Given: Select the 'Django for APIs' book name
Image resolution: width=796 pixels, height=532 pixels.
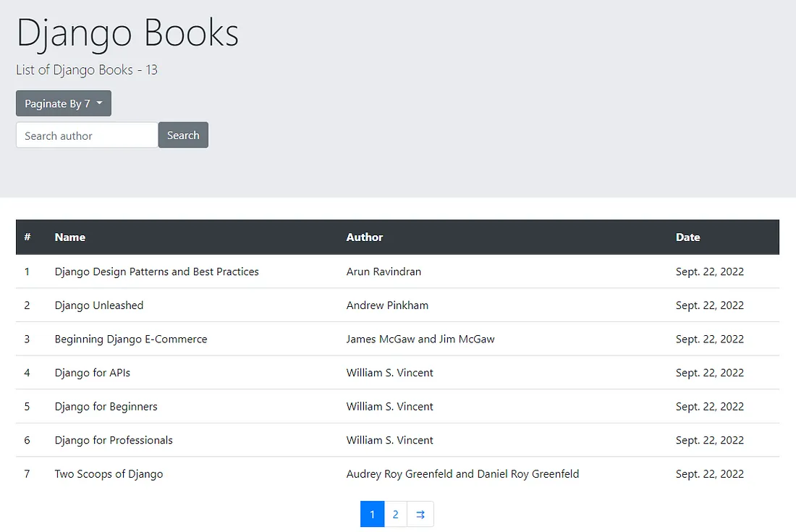Looking at the screenshot, I should click(93, 373).
